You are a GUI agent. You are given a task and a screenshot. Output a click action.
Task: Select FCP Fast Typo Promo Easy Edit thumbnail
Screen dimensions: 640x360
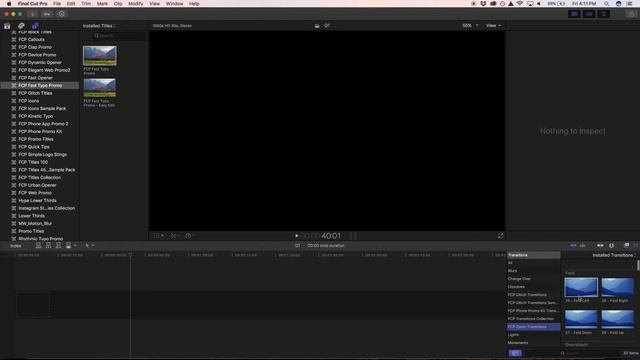[x=100, y=87]
